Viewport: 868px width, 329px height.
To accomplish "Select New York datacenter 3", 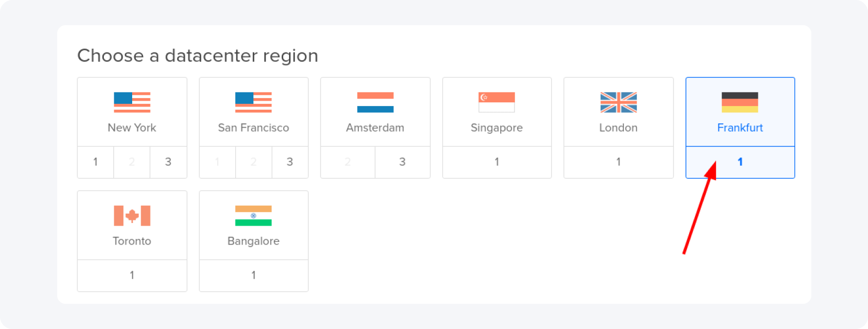I will (168, 162).
